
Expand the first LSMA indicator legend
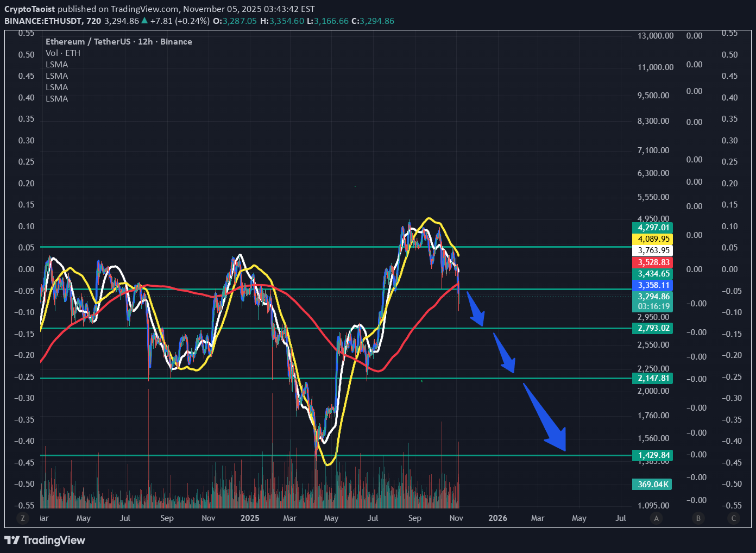tap(57, 65)
